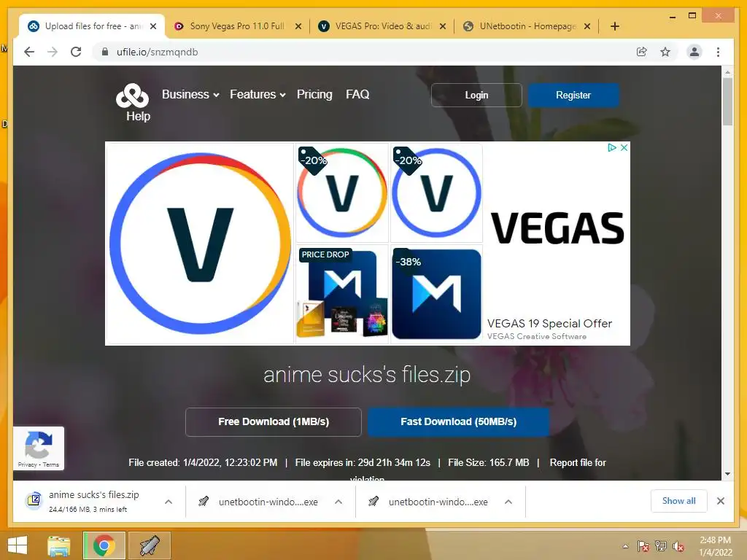Open options for anime sucks's files.zip download
This screenshot has height=560, width=747.
coord(169,502)
